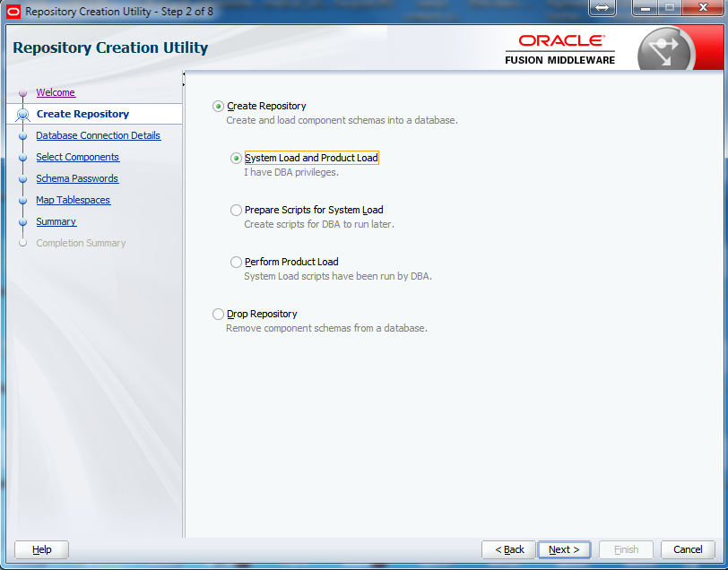Click 'System Load scripts have been run by DBA.'
The image size is (728, 570).
(x=338, y=276)
